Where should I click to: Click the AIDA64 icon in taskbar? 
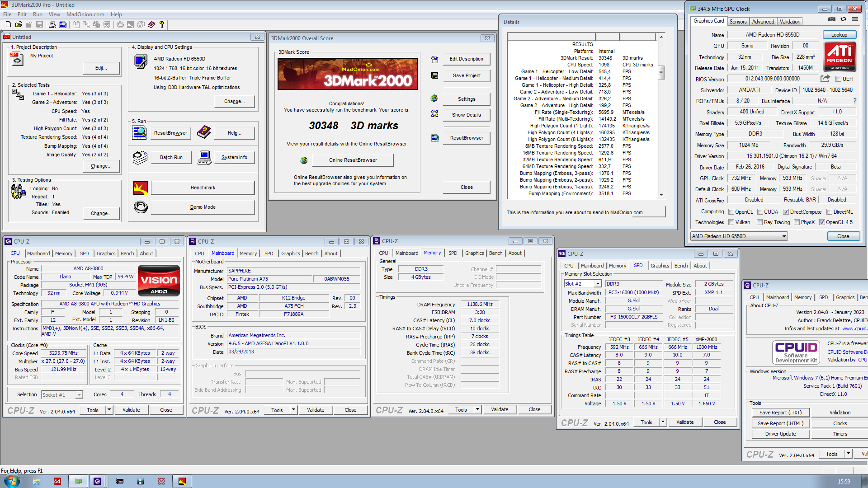(x=57, y=481)
